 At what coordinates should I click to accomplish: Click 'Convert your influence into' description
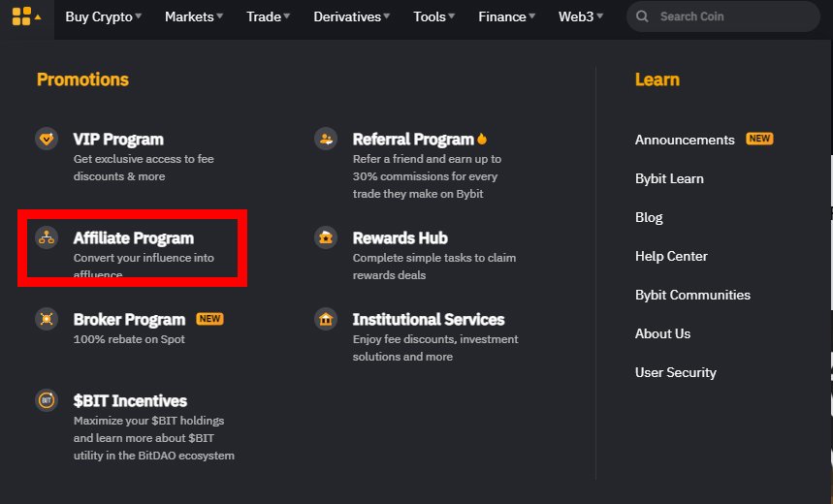point(144,258)
